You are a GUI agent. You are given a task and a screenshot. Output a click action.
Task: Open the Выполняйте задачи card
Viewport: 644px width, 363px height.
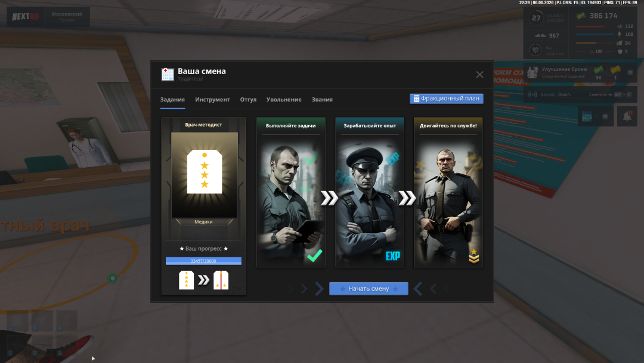click(291, 192)
